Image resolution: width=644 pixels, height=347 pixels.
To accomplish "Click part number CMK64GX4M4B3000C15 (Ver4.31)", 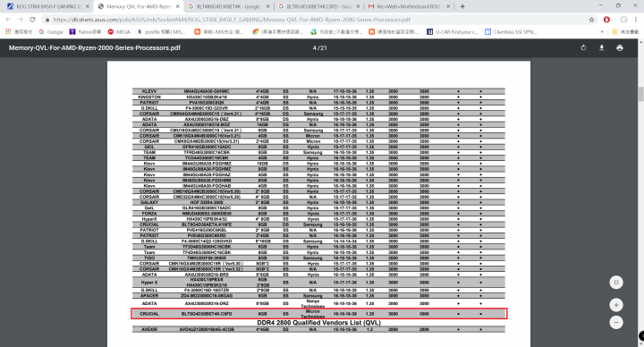I will pyautogui.click(x=207, y=114).
